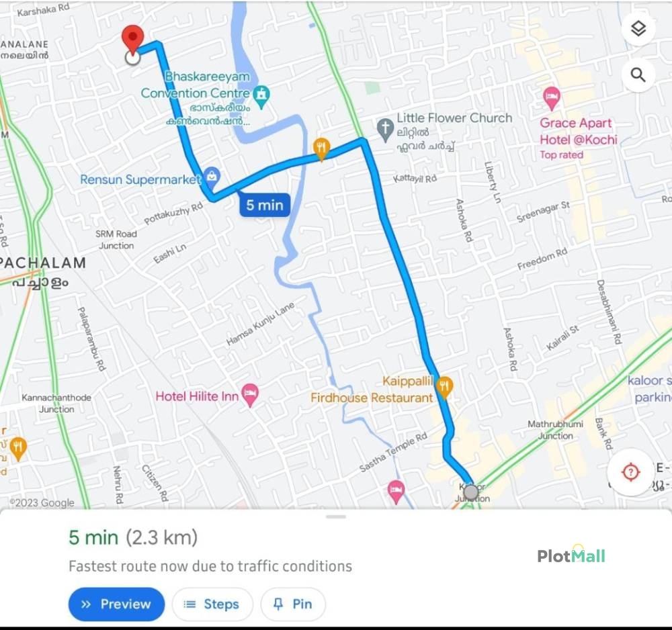Tap the 5 min route label

(x=264, y=205)
